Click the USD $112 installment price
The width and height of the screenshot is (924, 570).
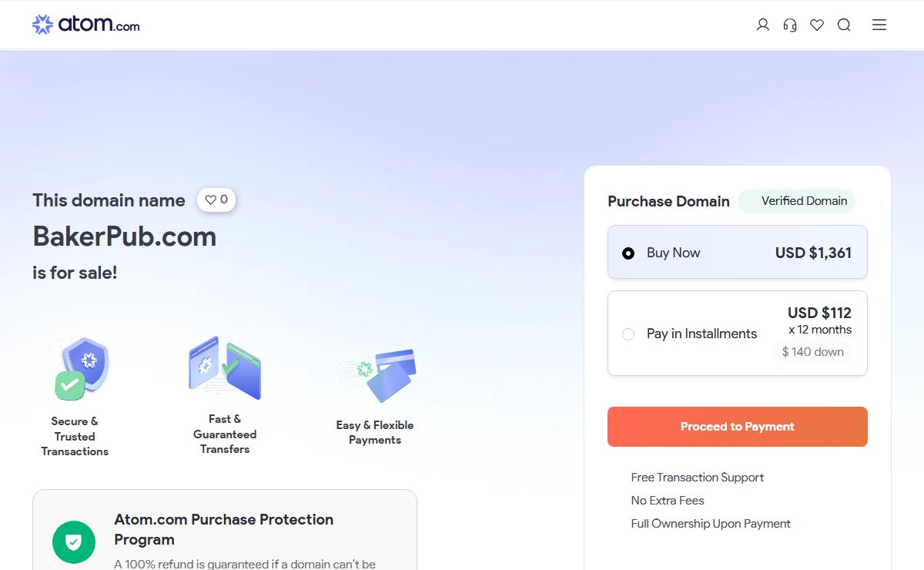(819, 313)
